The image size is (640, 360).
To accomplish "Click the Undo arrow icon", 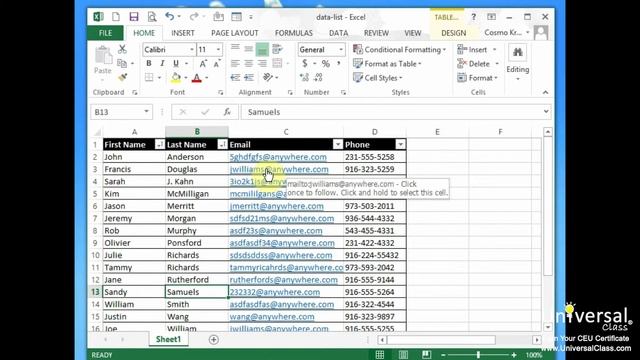I will (x=170, y=17).
